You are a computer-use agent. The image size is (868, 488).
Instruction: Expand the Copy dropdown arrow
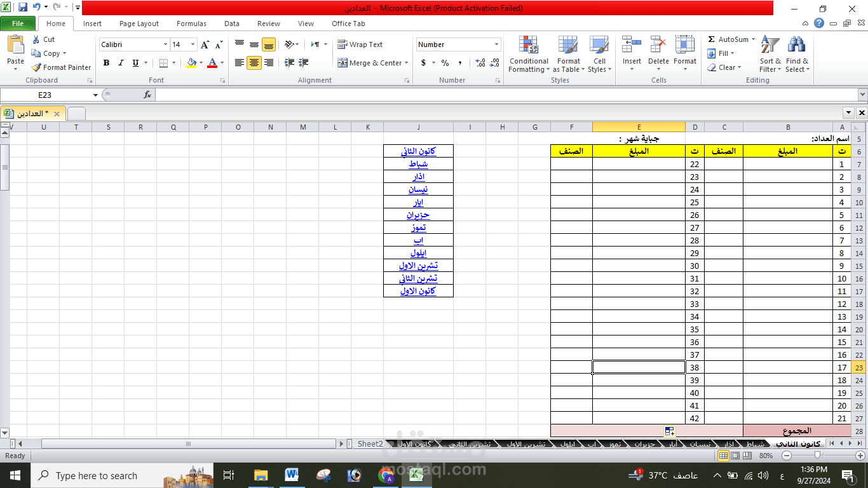[64, 53]
